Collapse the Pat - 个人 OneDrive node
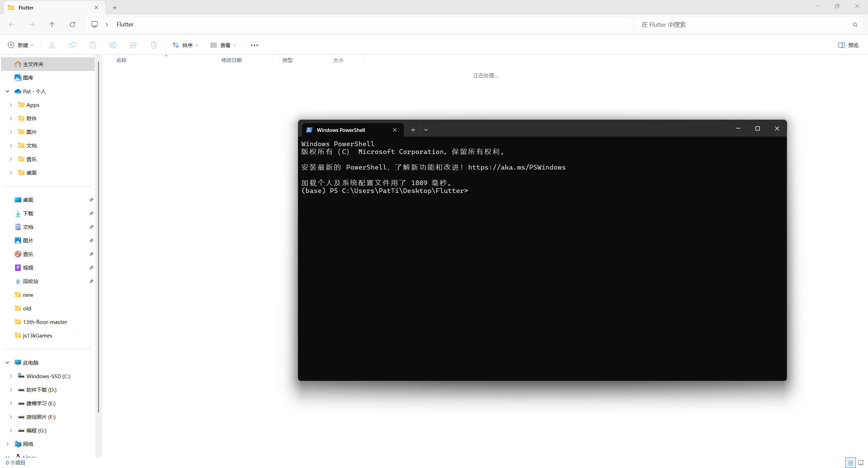 (x=7, y=91)
